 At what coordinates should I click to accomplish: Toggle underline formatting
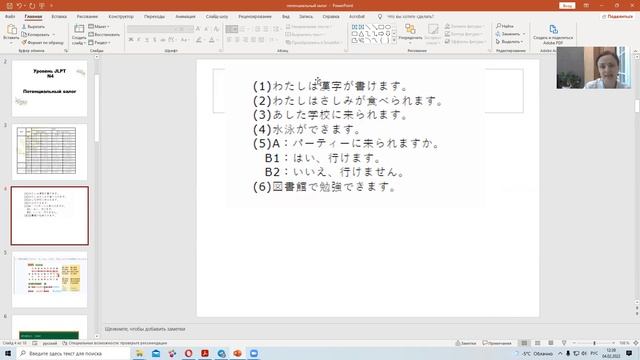pyautogui.click(x=147, y=40)
